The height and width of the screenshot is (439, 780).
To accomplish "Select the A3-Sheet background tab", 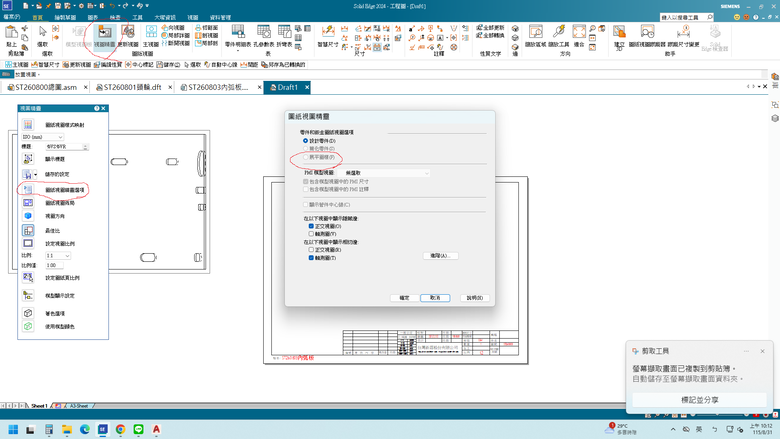I will pyautogui.click(x=78, y=406).
